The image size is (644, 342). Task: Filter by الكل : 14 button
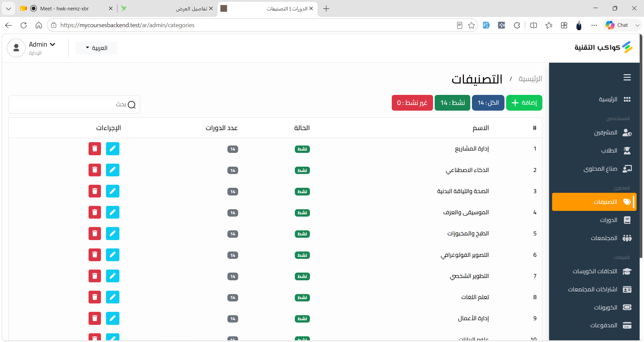[488, 103]
